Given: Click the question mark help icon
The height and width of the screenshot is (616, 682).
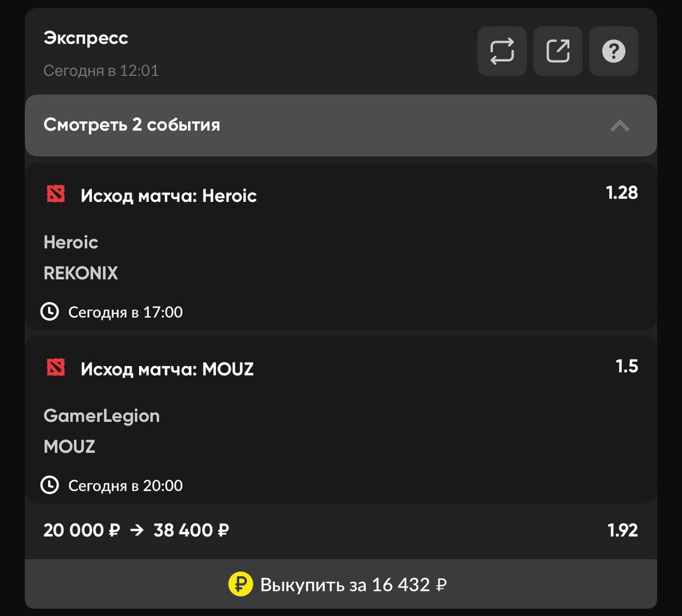Looking at the screenshot, I should [x=613, y=51].
